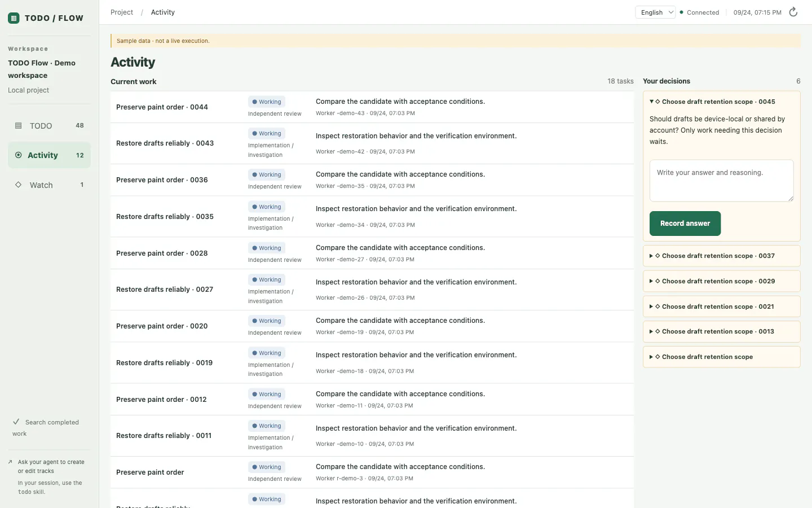Click the Record answer button
The image size is (812, 508).
point(685,224)
